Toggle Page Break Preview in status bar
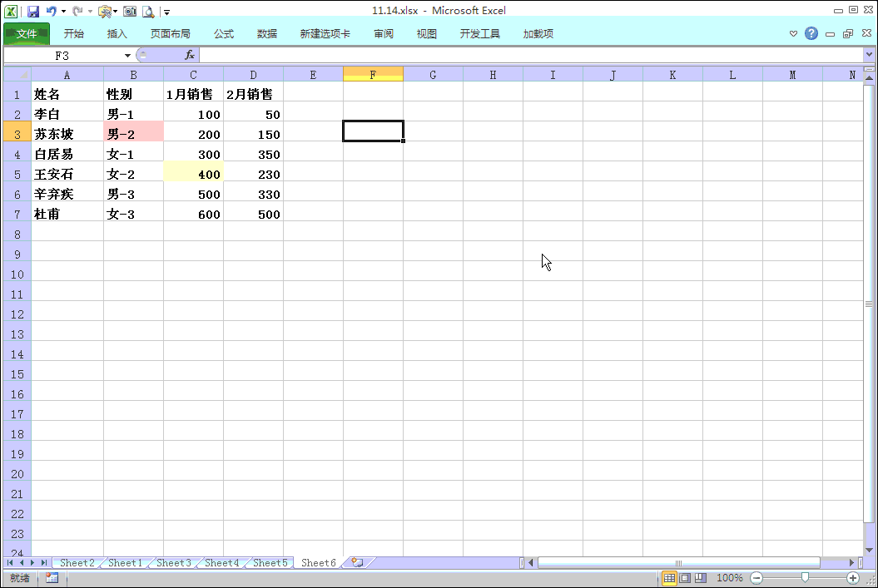This screenshot has height=588, width=878. coord(701,578)
